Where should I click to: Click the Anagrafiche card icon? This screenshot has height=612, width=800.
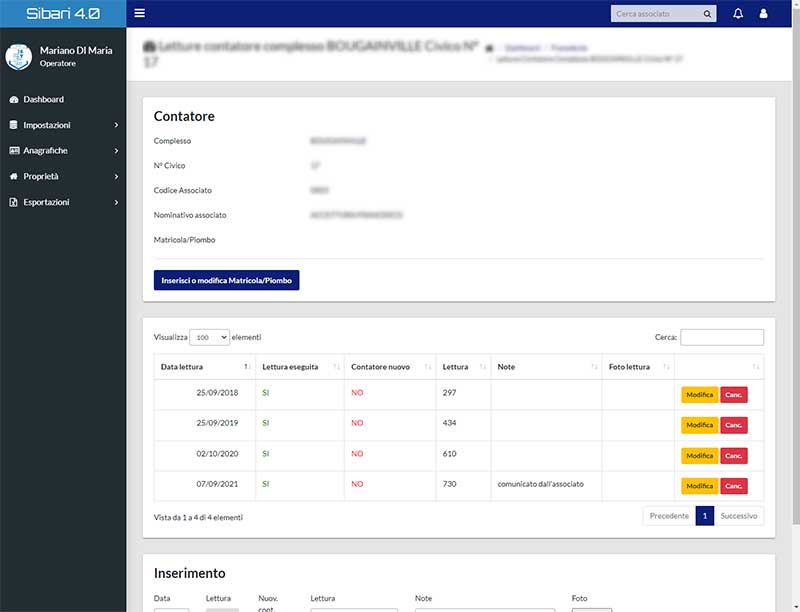point(14,150)
